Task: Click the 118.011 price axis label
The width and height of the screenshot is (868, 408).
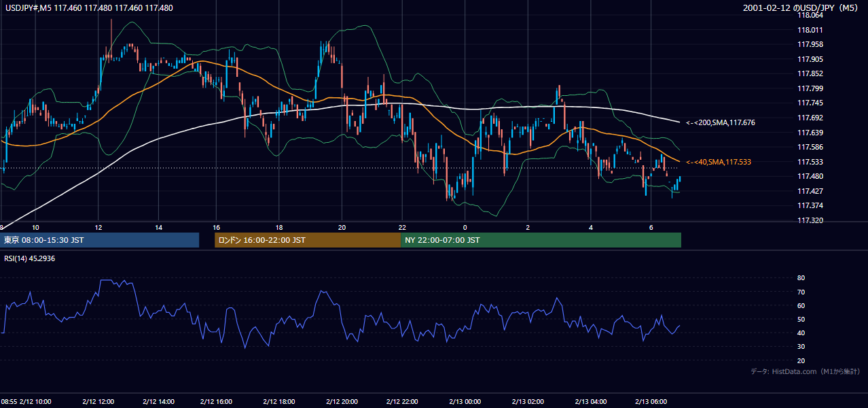Action: tap(810, 30)
